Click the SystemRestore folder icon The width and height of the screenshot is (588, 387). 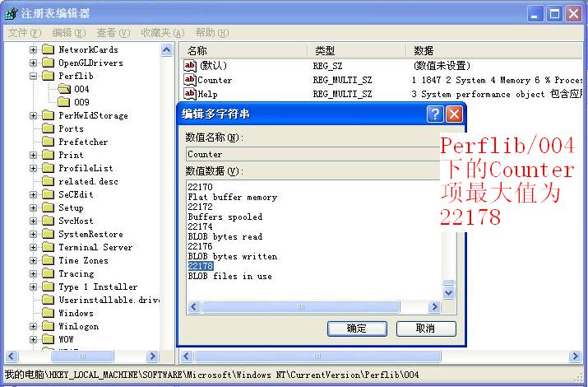pyautogui.click(x=48, y=234)
